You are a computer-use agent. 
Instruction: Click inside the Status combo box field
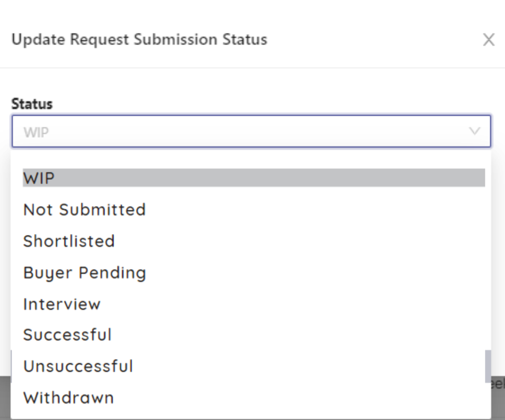click(213, 131)
